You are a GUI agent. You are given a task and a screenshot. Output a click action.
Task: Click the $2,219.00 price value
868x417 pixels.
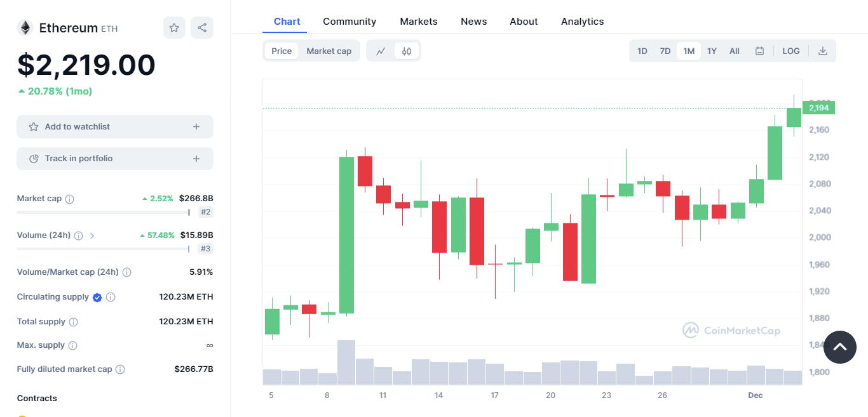86,65
